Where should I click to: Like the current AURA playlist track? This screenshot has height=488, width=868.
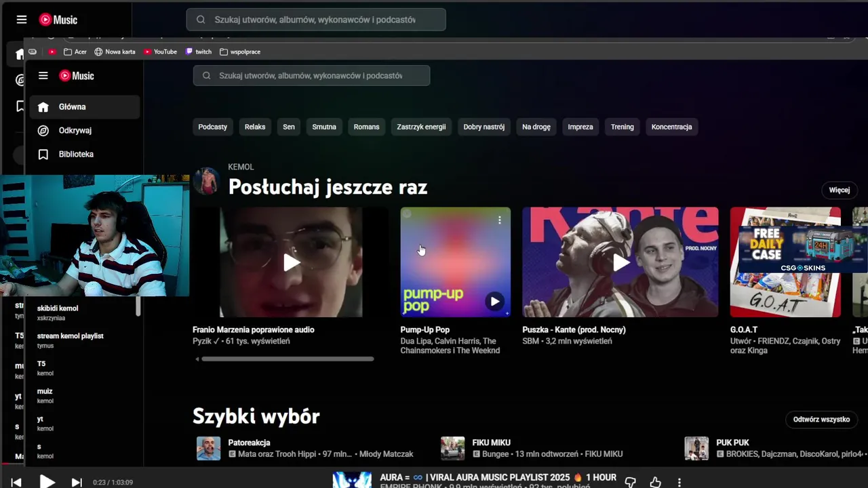pos(655,483)
